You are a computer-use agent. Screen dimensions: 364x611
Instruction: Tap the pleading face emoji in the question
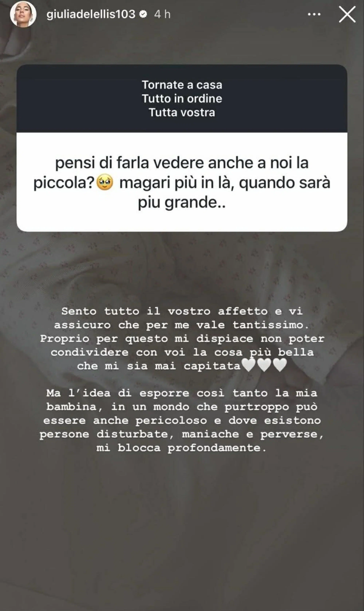[x=105, y=183]
